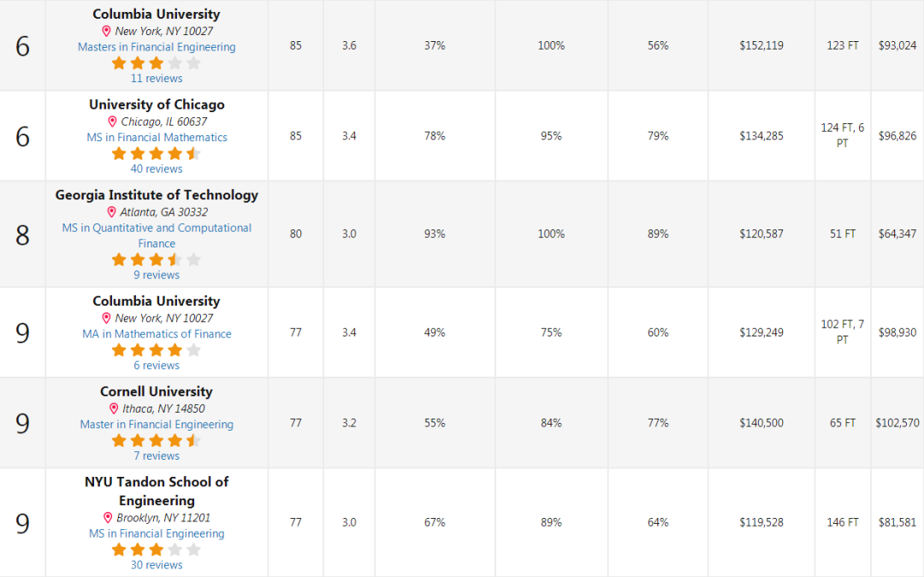Click the map pin beside Ithaca, NY 14850
The height and width of the screenshot is (577, 924).
click(x=114, y=408)
